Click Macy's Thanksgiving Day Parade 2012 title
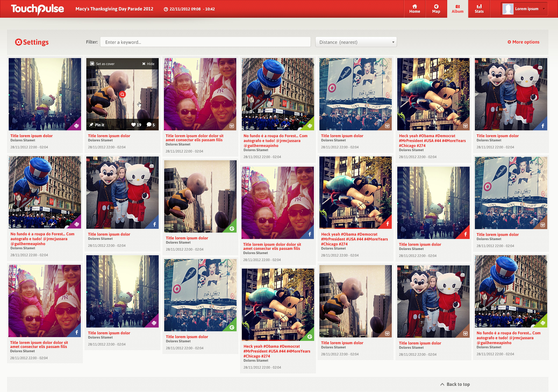This screenshot has width=558, height=392. 114,9
